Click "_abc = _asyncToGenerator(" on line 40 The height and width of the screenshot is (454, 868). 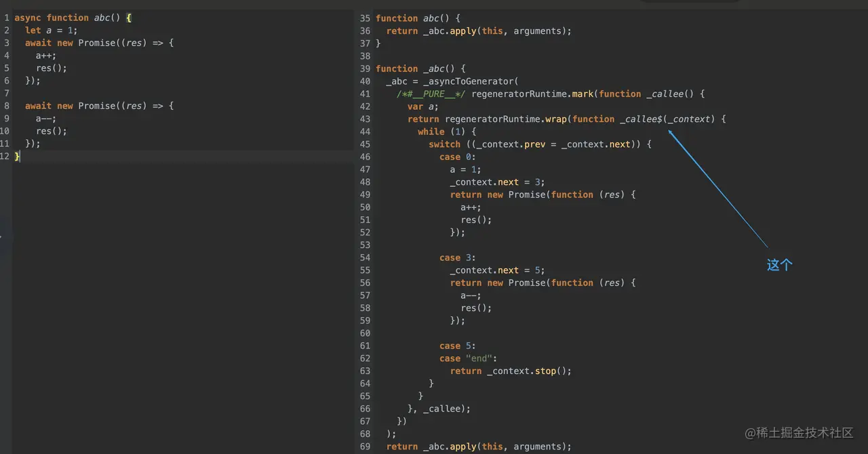(452, 81)
